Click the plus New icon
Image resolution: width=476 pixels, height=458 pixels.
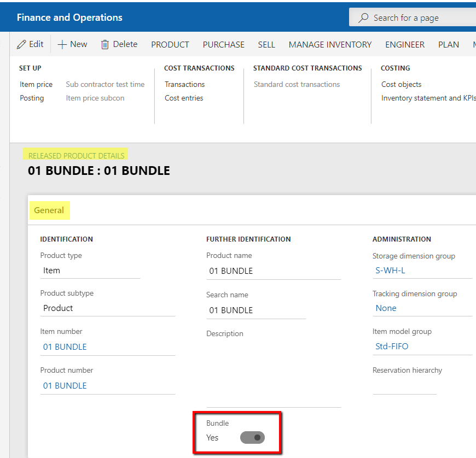click(62, 45)
